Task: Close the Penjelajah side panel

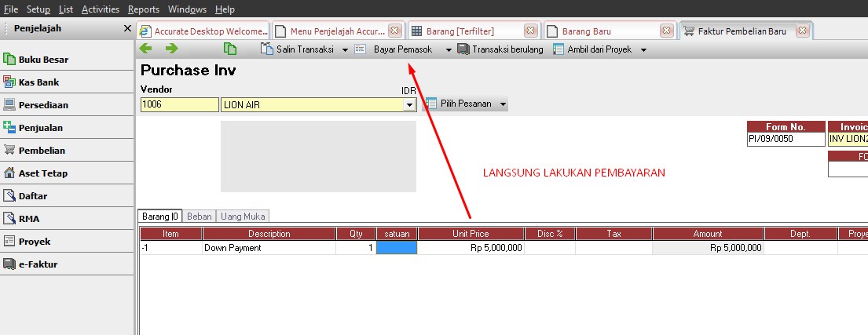Action: (x=127, y=28)
